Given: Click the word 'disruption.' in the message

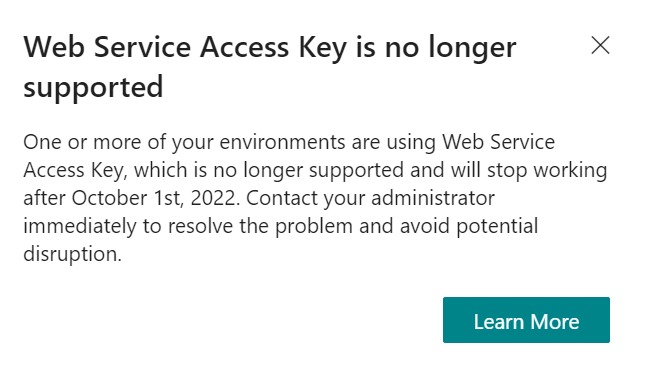Looking at the screenshot, I should tap(72, 254).
